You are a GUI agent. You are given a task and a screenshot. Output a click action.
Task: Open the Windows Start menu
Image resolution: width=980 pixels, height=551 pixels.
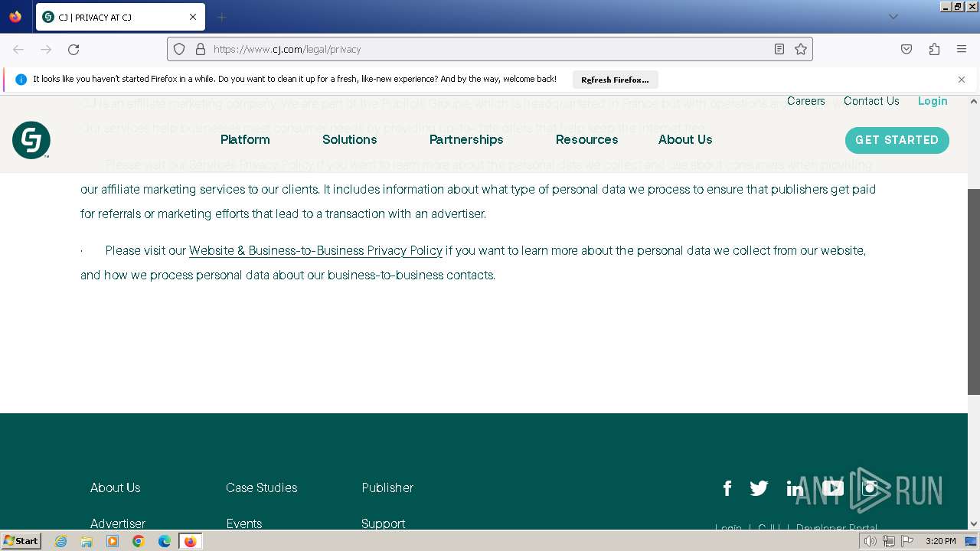[x=21, y=540]
